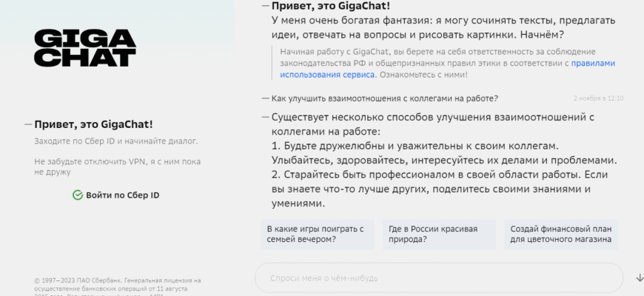
Task: Click the down arrow beside the message field
Action: (x=639, y=278)
